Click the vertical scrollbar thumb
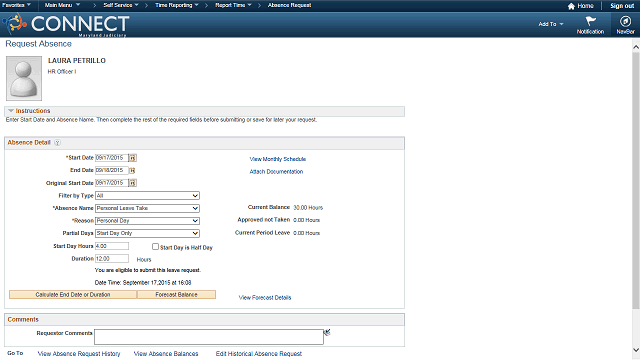Image resolution: width=640 pixels, height=360 pixels. 636,180
